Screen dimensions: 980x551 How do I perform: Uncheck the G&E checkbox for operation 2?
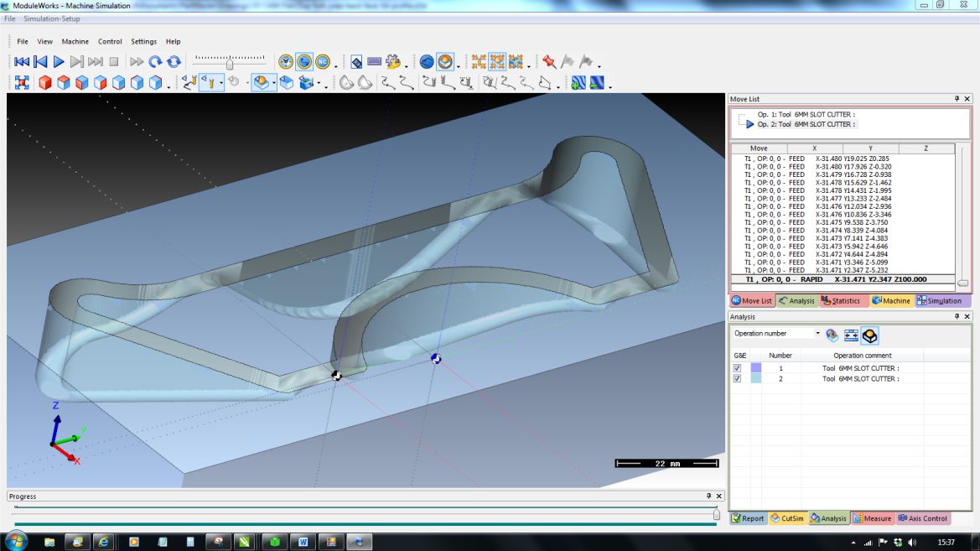(736, 377)
